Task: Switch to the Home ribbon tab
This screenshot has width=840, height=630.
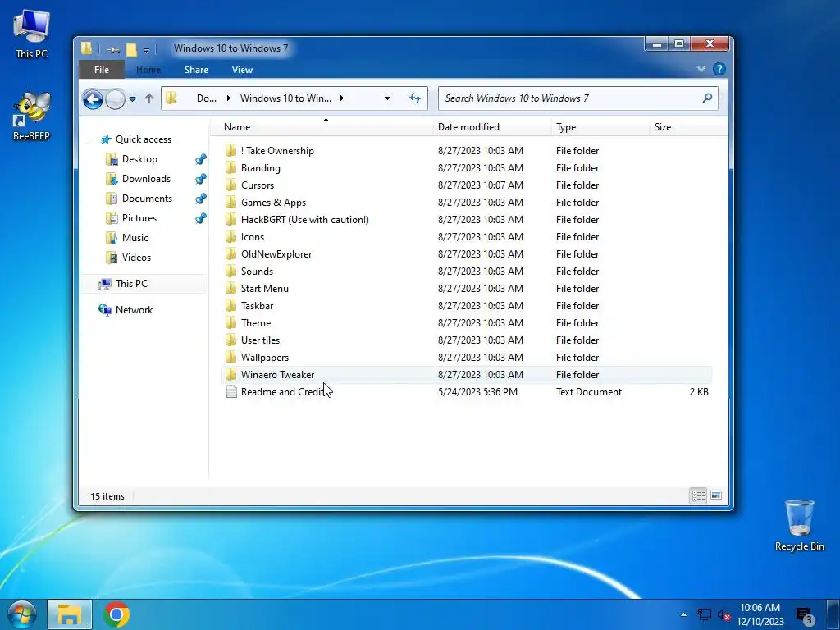Action: [148, 70]
